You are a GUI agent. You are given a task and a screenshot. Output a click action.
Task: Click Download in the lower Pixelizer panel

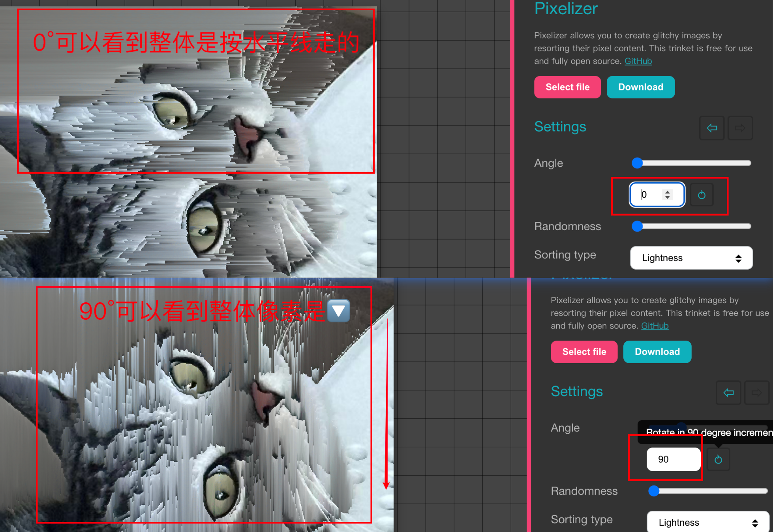tap(657, 352)
